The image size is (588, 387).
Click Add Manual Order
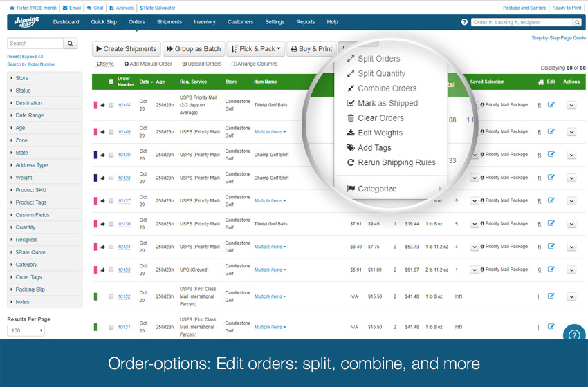coord(148,64)
